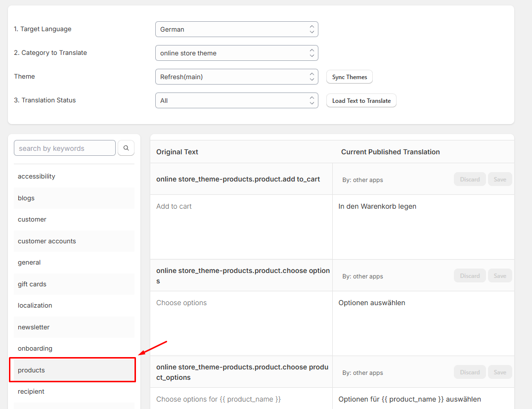The image size is (532, 409).
Task: Open the Category to Translate dropdown
Action: [x=236, y=53]
